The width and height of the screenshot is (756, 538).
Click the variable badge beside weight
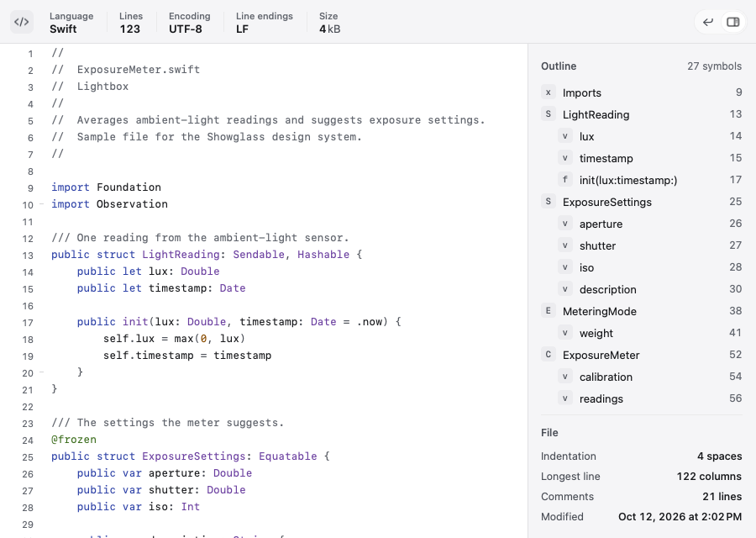(x=565, y=333)
